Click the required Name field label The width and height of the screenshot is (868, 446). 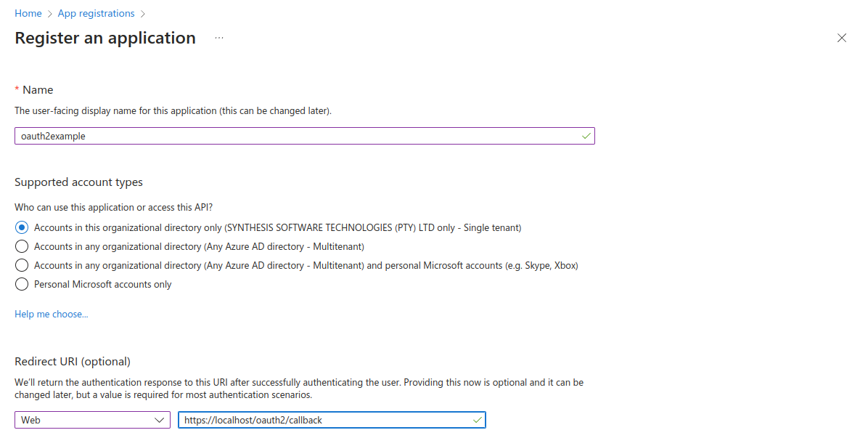click(38, 89)
